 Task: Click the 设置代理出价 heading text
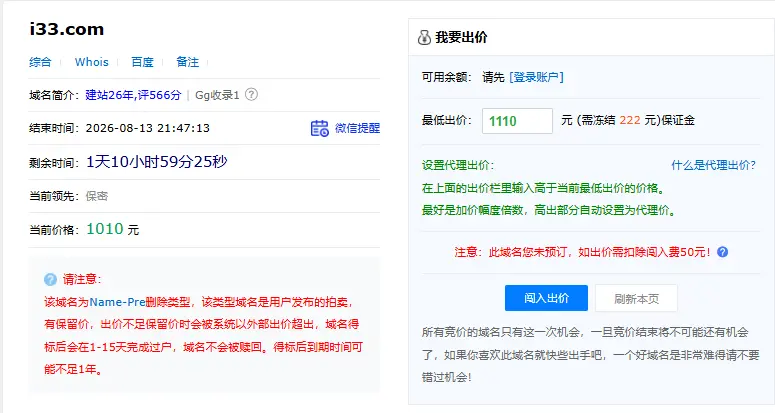[458, 165]
